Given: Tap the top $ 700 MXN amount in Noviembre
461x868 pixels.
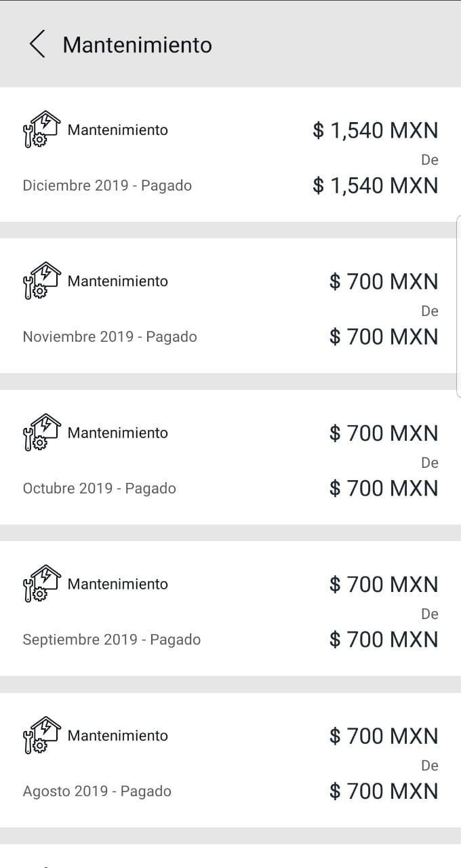Looking at the screenshot, I should (x=384, y=281).
